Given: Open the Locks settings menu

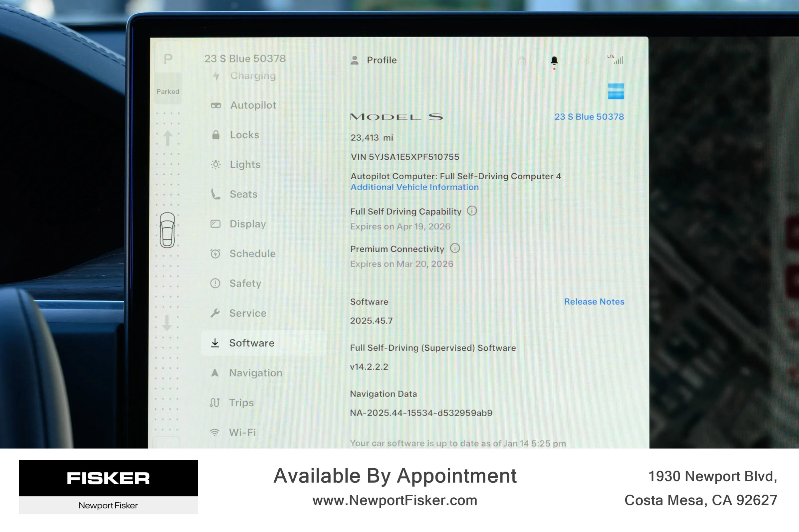Looking at the screenshot, I should pos(244,135).
